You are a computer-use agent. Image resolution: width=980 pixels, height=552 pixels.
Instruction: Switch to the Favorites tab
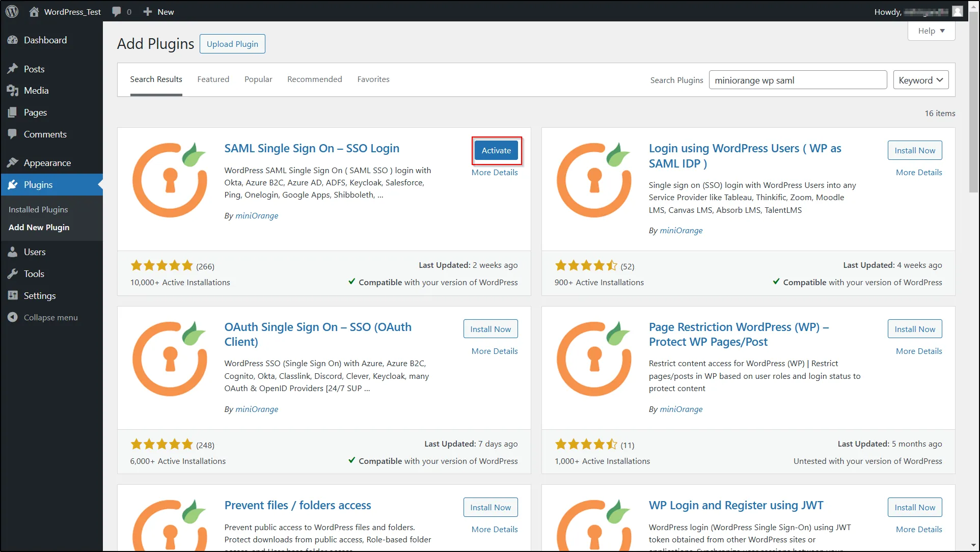[373, 79]
